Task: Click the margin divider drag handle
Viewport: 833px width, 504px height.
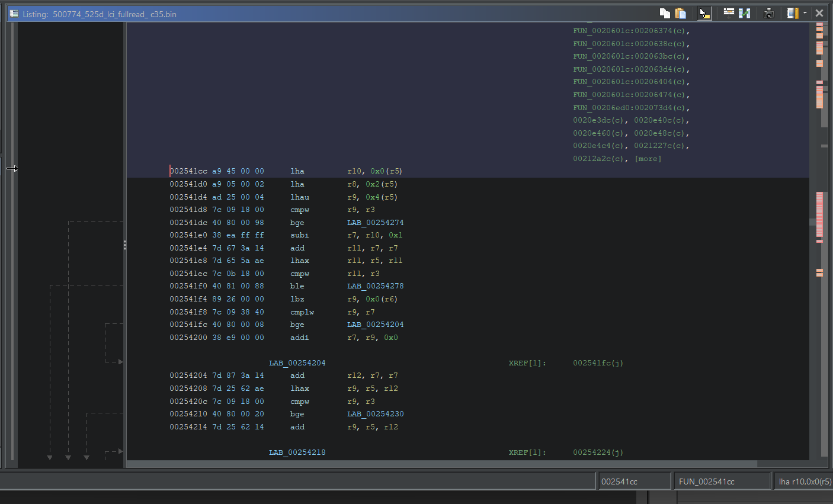Action: (x=124, y=245)
